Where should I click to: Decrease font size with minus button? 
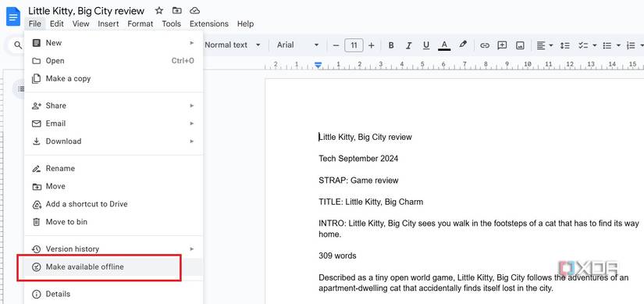[x=336, y=45]
